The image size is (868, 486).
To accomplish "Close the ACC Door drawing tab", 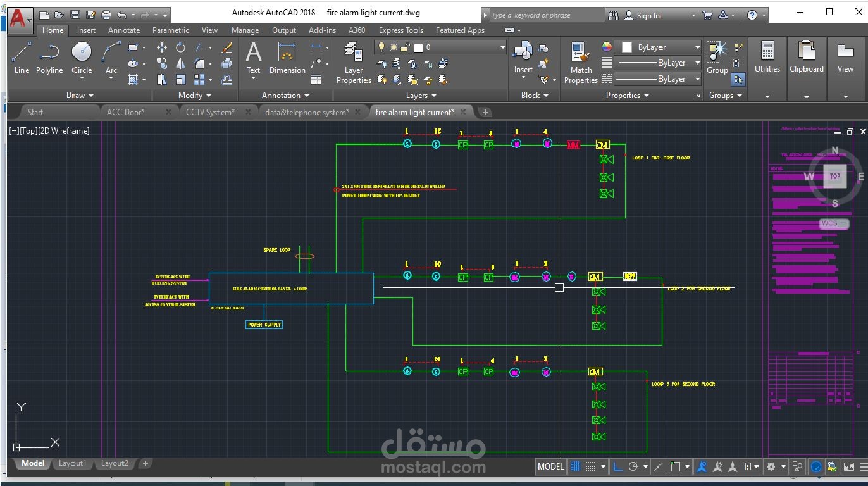I will (168, 112).
